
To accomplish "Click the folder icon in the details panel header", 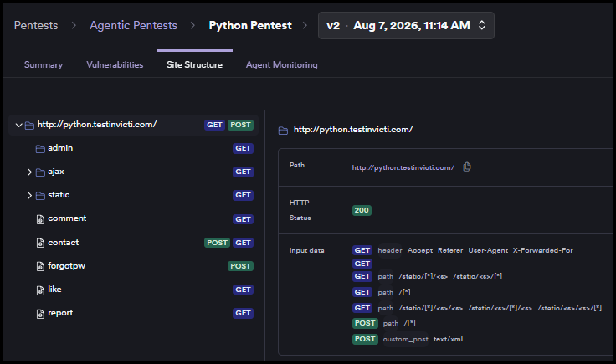I will (283, 131).
